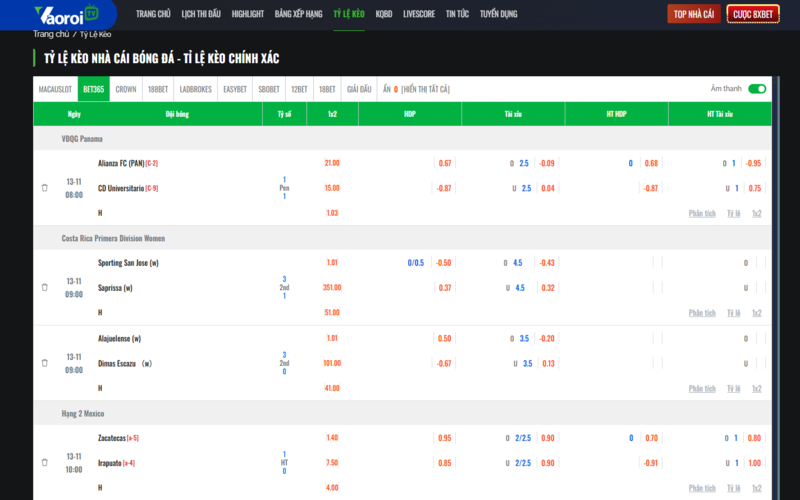Viewport: 800px width, 500px height.
Task: Open the CROWN odds tab
Action: tap(126, 89)
